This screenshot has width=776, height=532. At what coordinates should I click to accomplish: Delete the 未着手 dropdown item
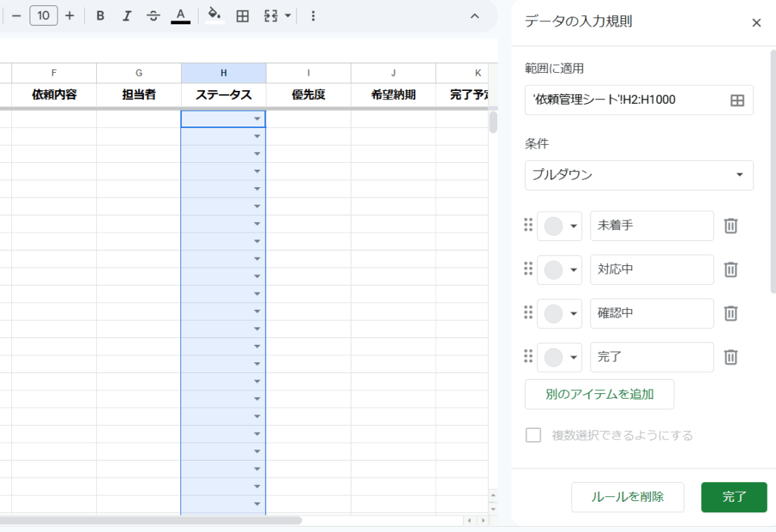point(731,226)
